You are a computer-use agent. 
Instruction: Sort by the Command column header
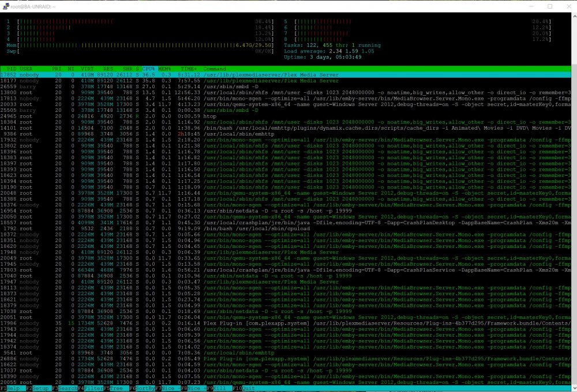(215, 69)
